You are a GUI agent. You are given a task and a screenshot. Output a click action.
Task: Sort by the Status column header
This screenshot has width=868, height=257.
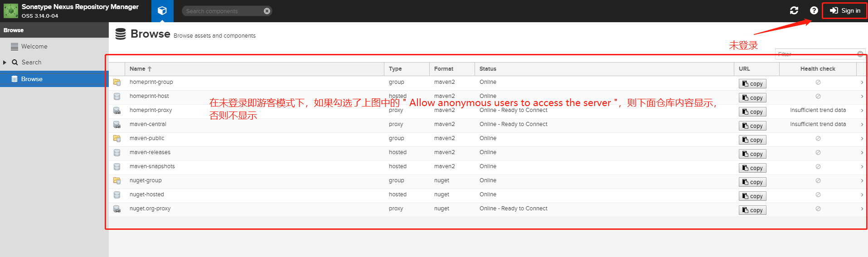pos(604,69)
